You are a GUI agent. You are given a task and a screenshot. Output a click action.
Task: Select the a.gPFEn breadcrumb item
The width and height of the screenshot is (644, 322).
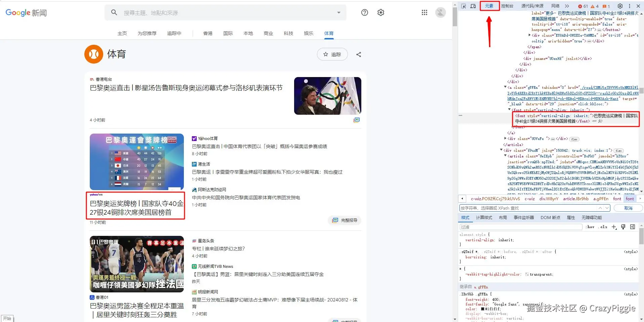[601, 199]
